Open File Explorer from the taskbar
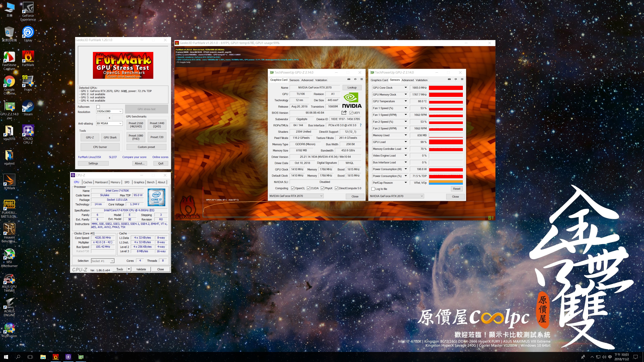 coord(43,357)
